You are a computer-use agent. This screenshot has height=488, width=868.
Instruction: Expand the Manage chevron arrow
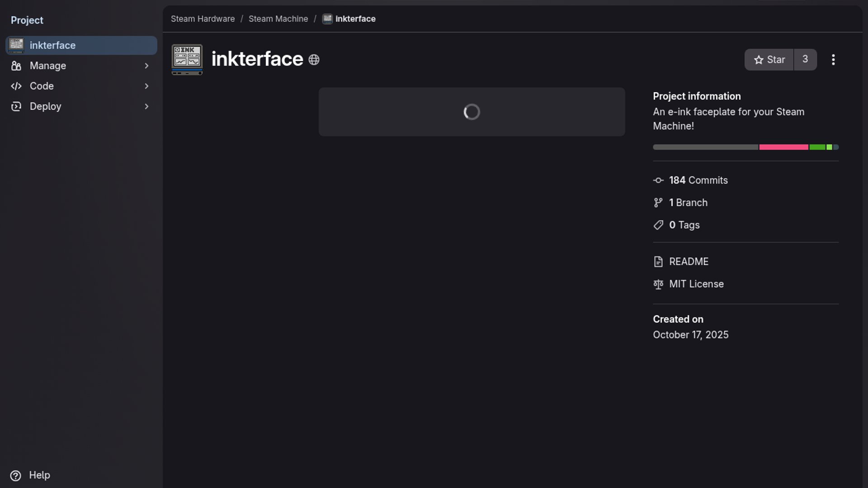click(146, 66)
